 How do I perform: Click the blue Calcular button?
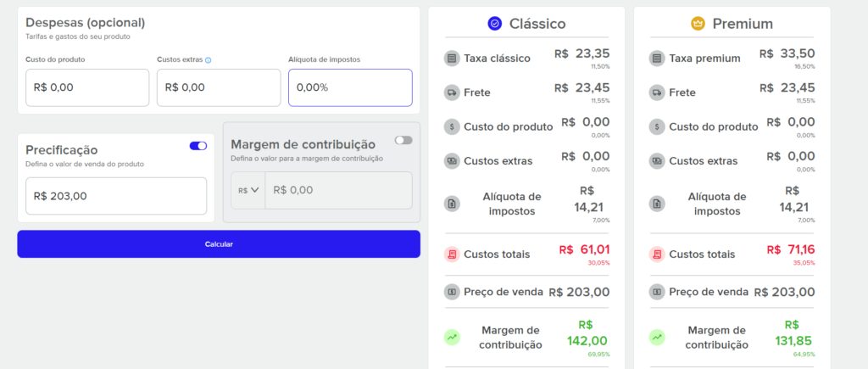(219, 243)
